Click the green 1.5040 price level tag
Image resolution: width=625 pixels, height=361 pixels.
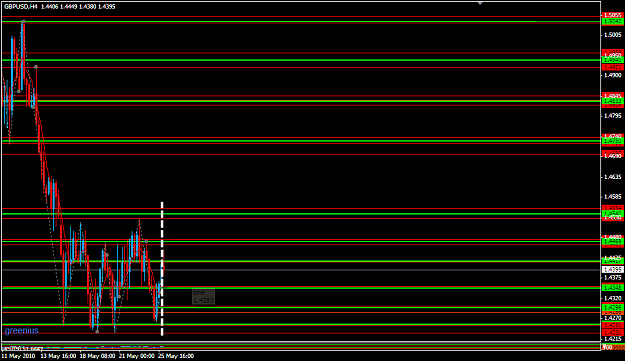click(x=613, y=21)
